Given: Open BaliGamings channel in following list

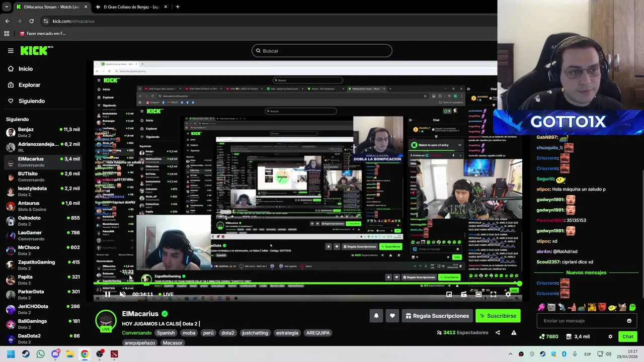Looking at the screenshot, I should click(x=43, y=323).
